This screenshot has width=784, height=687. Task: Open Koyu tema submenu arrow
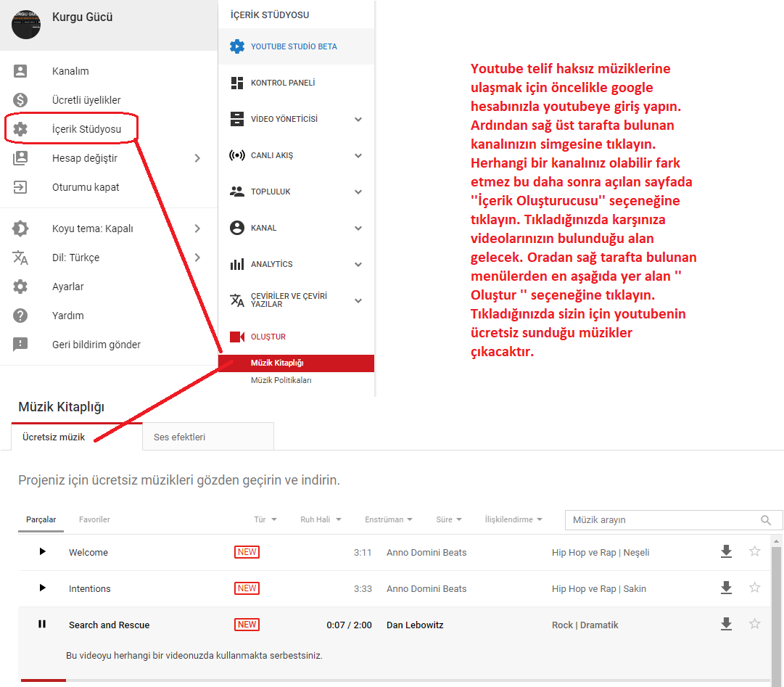coord(197,229)
